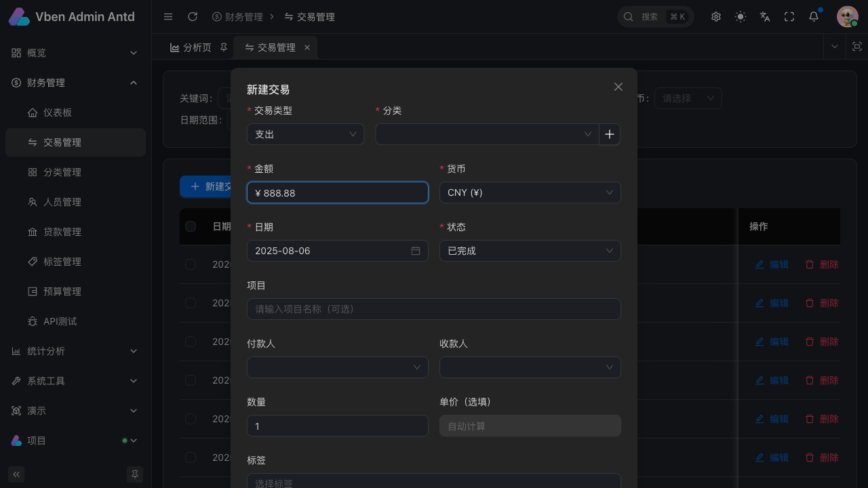Click the top 编辑 link in the table
868x488 pixels.
[x=772, y=264]
